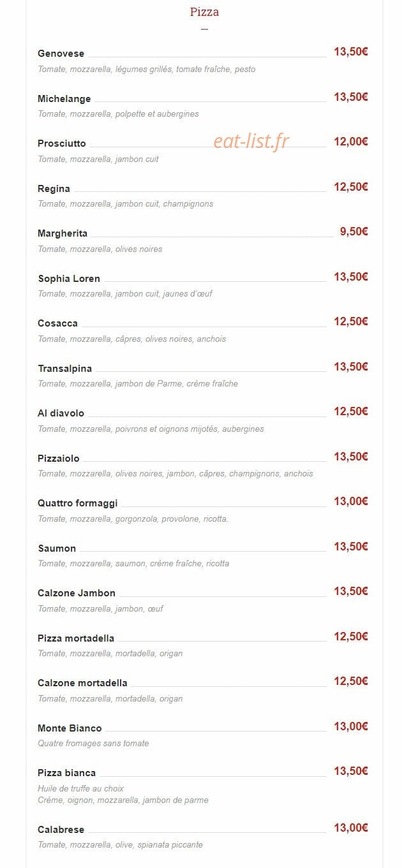Select the Genovese pizza name
The width and height of the screenshot is (402, 868).
pos(61,54)
